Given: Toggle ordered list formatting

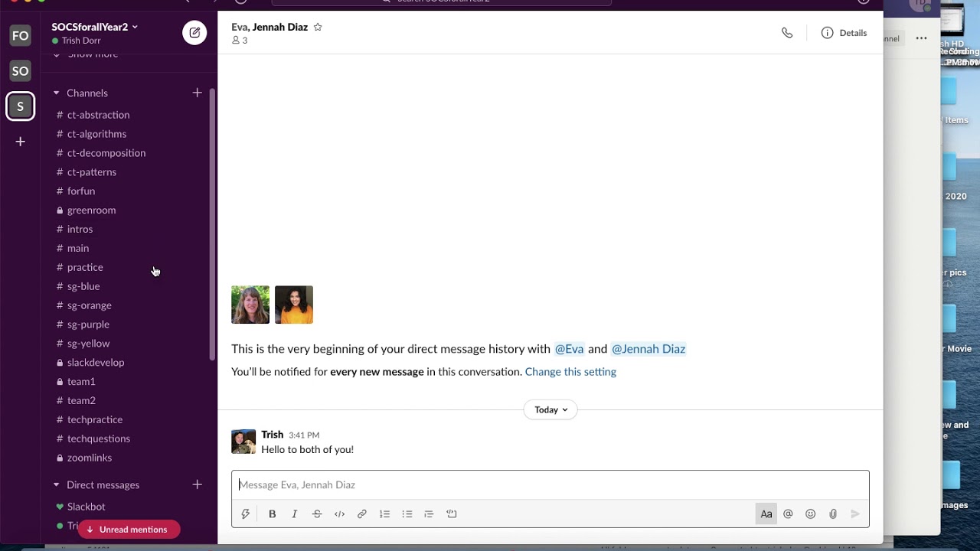Looking at the screenshot, I should 384,514.
